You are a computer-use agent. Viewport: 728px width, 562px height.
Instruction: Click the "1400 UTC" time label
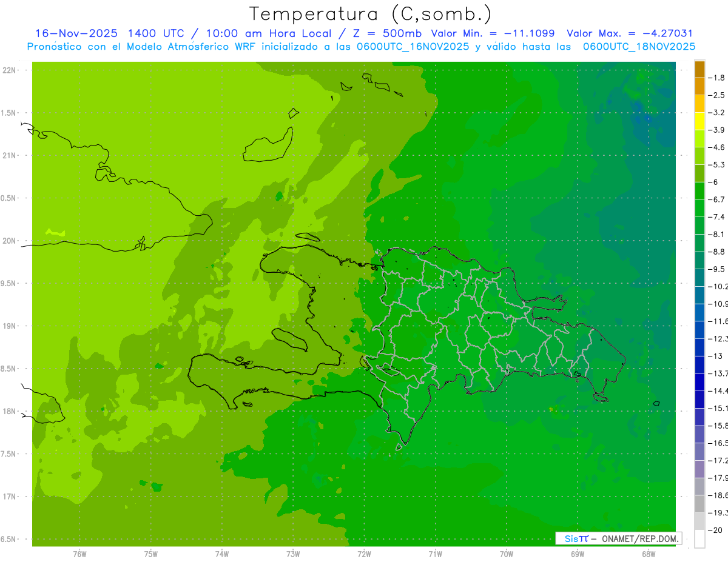point(157,33)
